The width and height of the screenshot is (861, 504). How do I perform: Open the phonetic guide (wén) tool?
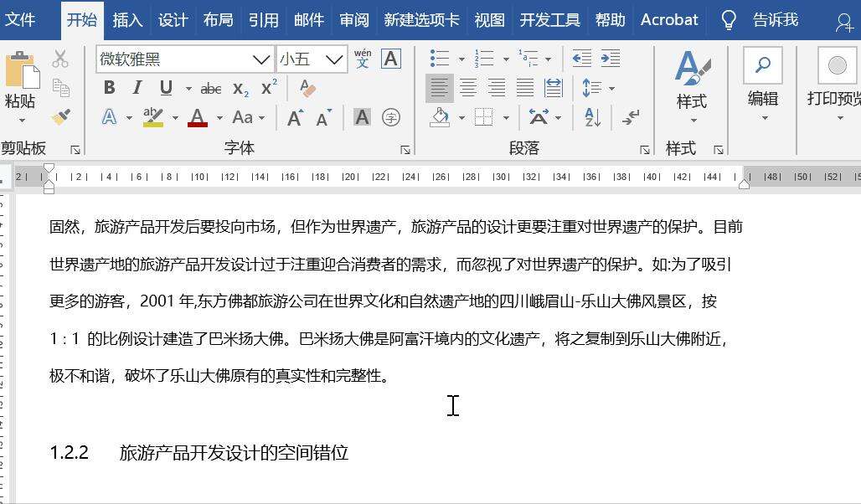[363, 59]
